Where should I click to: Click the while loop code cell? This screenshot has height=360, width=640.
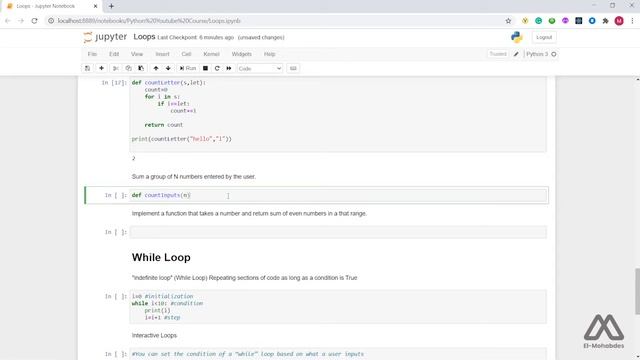tap(338, 307)
